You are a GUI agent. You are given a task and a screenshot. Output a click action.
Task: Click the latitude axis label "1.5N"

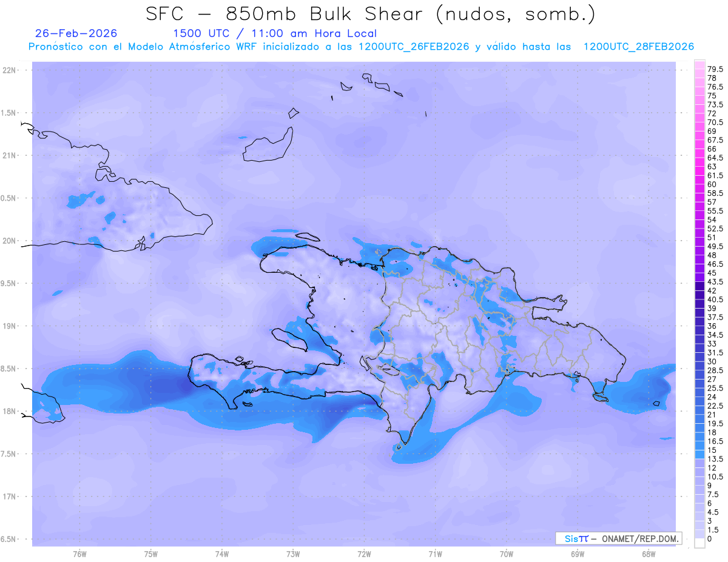point(8,113)
